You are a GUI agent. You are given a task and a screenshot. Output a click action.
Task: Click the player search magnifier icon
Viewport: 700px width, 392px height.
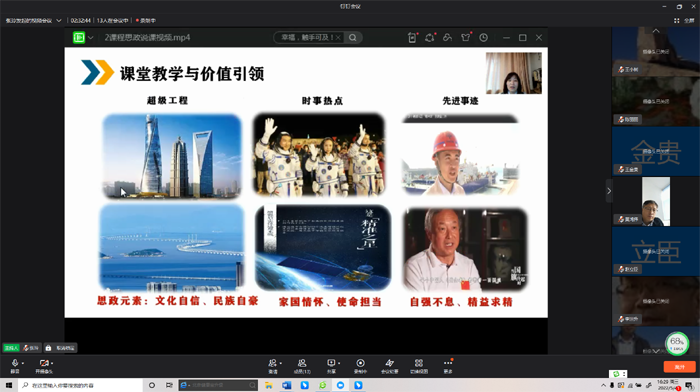tap(353, 38)
